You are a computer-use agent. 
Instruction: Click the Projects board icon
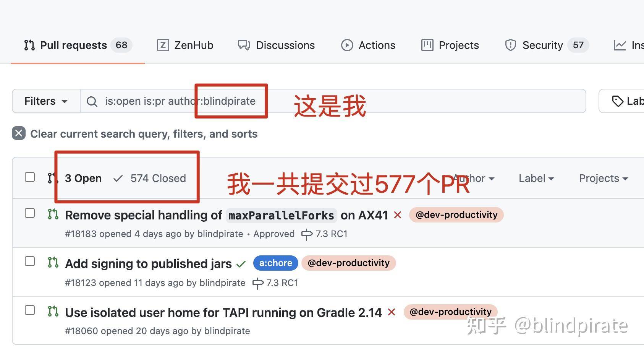427,45
